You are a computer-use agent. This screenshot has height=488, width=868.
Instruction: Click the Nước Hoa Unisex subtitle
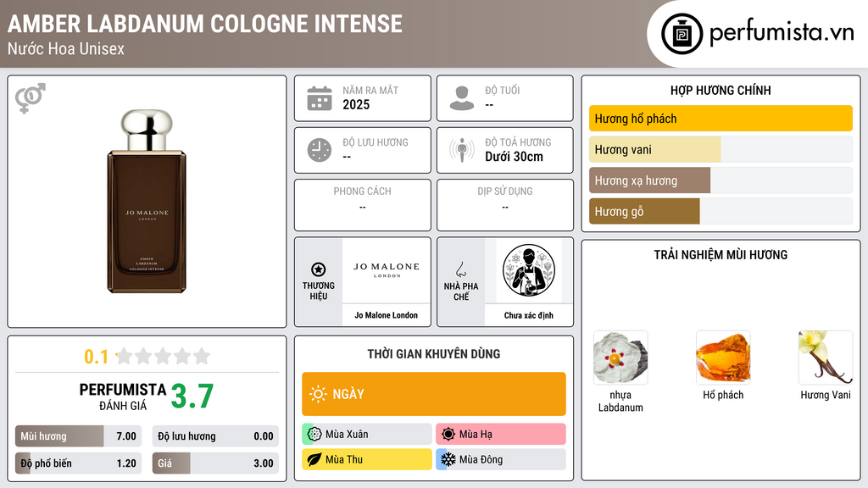tap(66, 49)
